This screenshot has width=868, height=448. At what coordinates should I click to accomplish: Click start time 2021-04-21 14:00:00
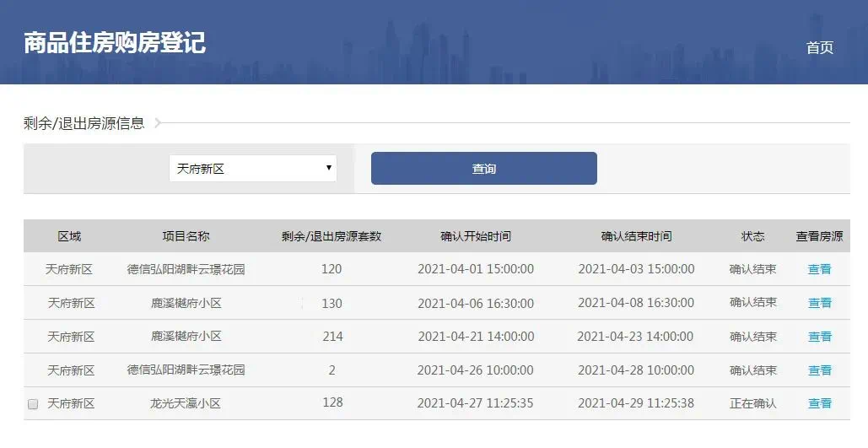tap(476, 337)
